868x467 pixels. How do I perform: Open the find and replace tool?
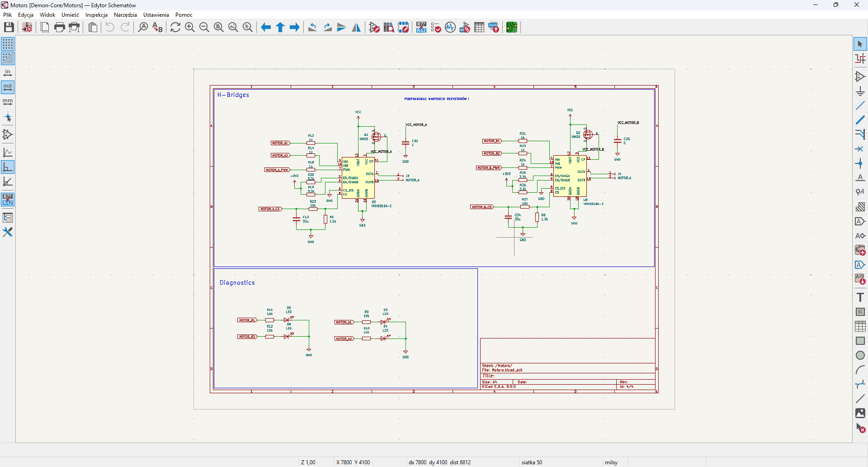pyautogui.click(x=157, y=28)
